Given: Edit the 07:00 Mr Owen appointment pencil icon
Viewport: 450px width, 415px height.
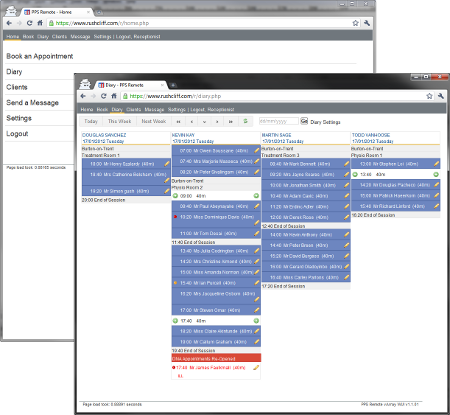Looking at the screenshot, I should (256, 151).
